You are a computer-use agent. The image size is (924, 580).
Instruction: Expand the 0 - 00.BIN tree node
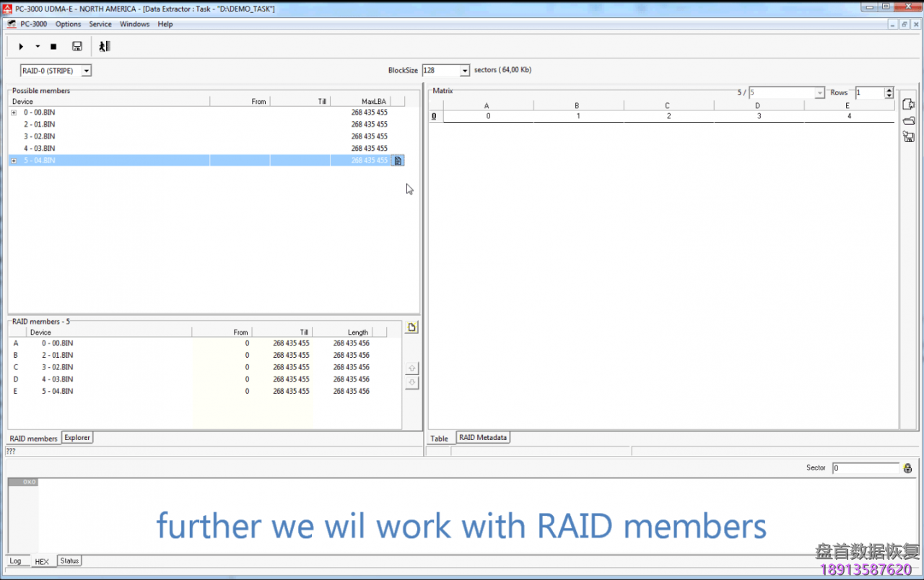(13, 112)
